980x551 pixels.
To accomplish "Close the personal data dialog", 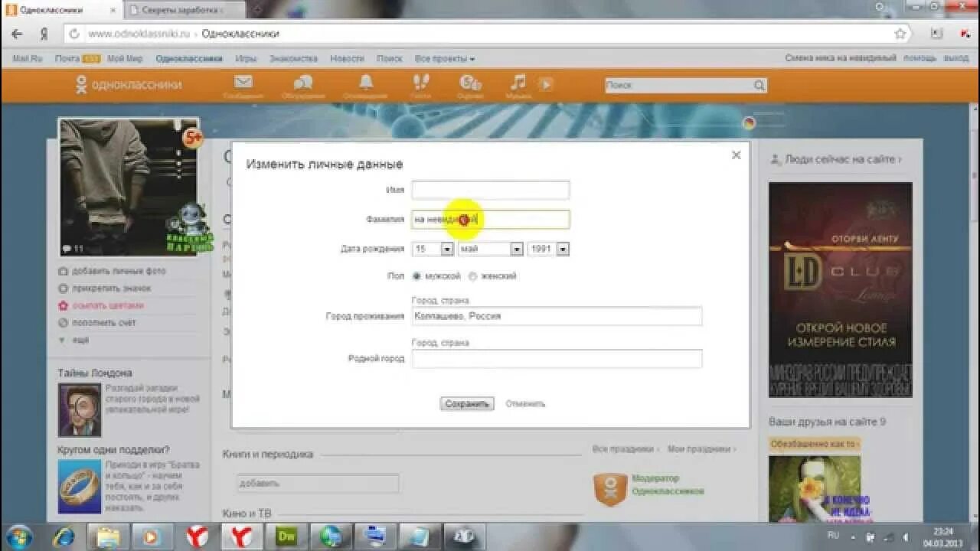I will coord(736,155).
